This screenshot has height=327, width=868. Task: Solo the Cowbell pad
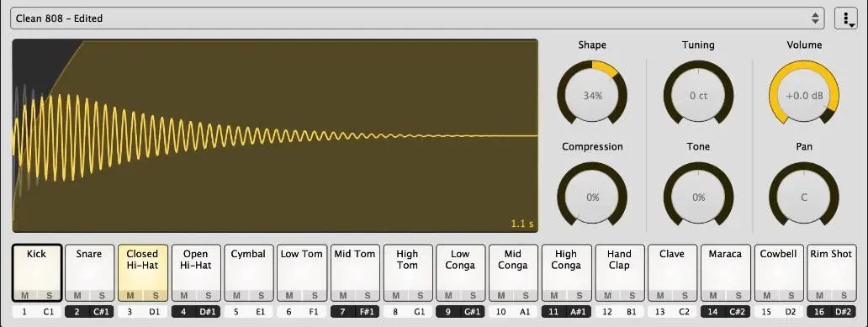tap(791, 295)
